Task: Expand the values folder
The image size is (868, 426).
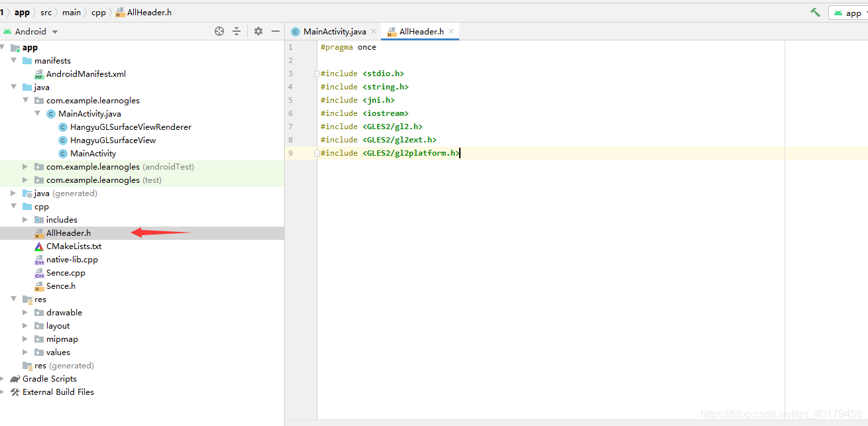Action: tap(26, 352)
